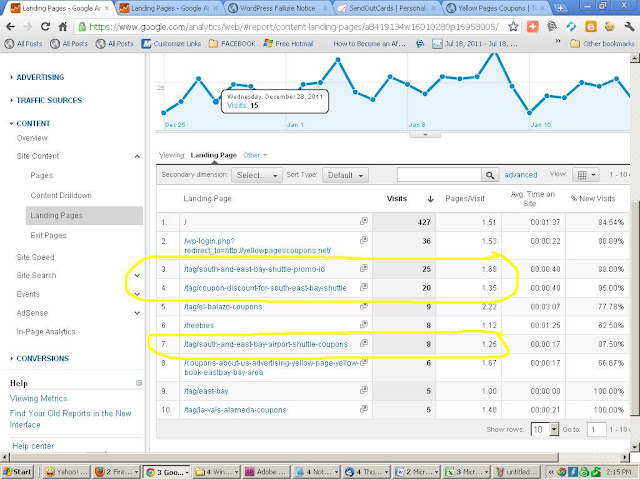The height and width of the screenshot is (480, 640).
Task: Collapse the Help panel with its minus icon
Action: [139, 383]
